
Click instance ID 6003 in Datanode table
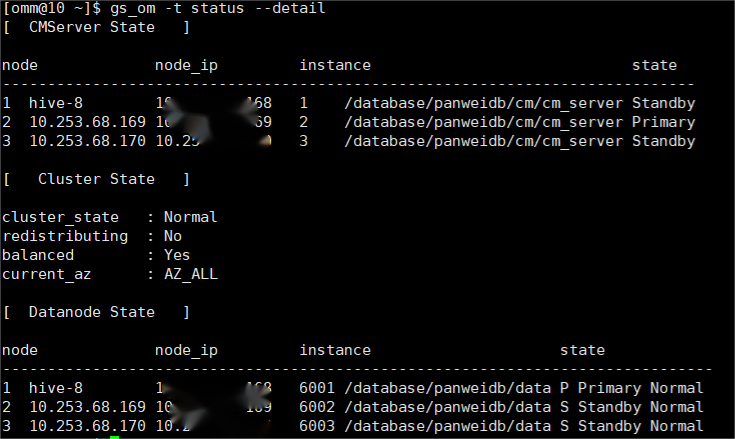[x=317, y=426]
